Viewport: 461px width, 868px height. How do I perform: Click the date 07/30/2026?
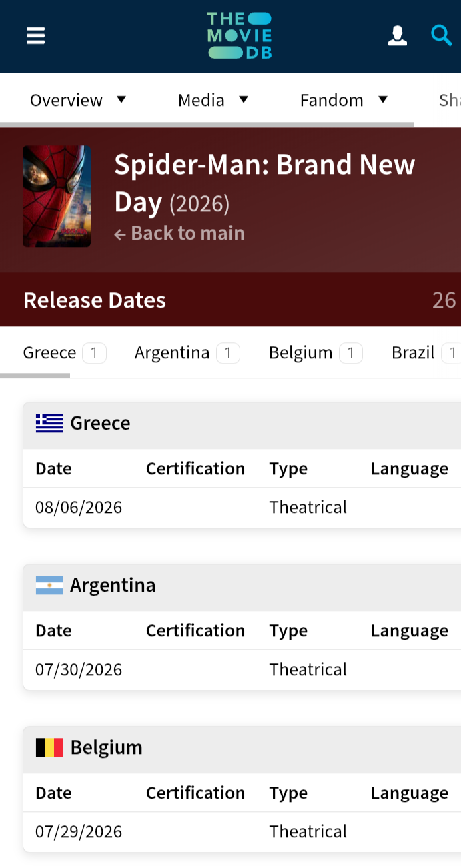(79, 669)
